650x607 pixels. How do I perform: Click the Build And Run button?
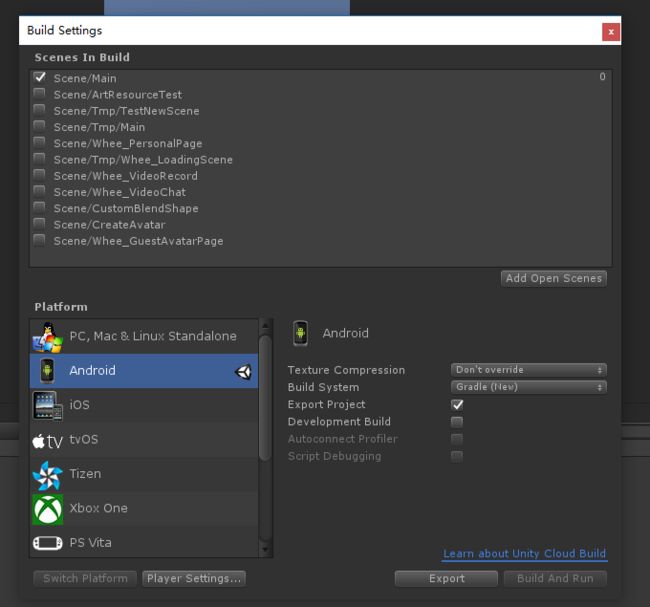(555, 578)
